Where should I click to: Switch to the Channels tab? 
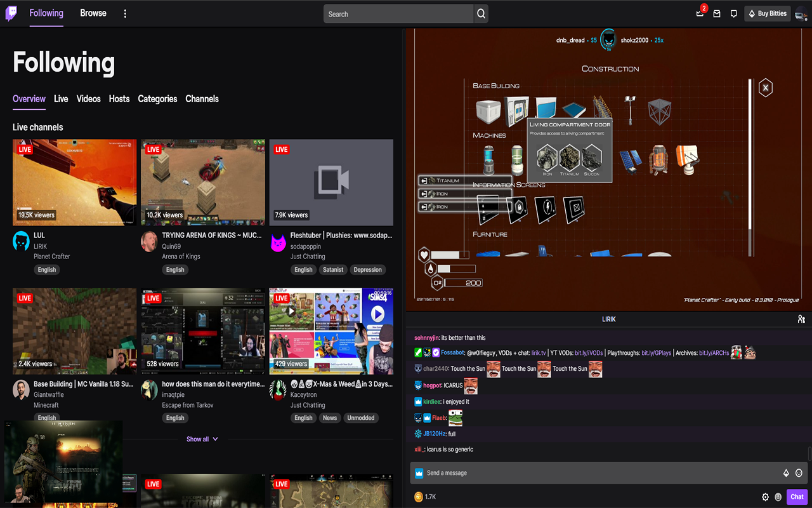202,98
